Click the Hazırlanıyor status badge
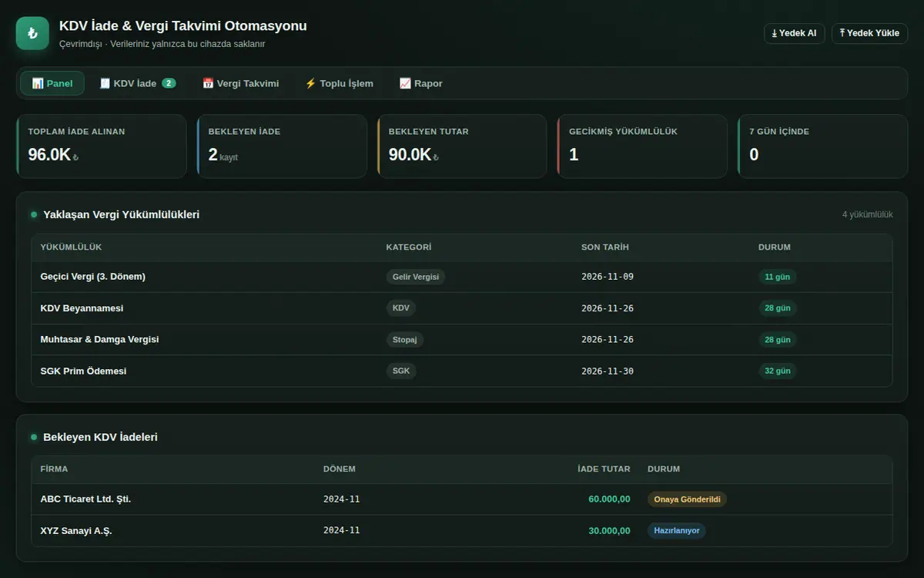This screenshot has height=578, width=924. point(677,530)
